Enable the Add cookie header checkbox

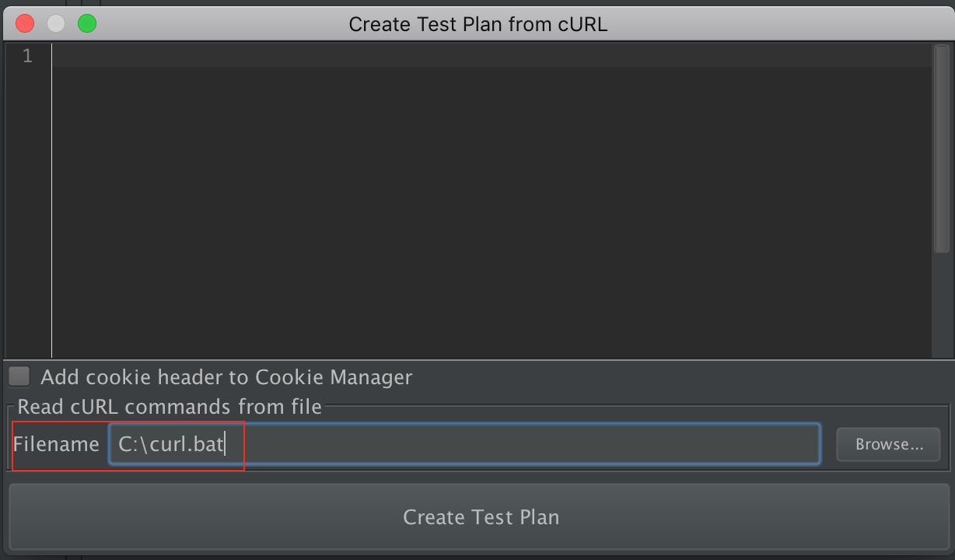click(19, 377)
